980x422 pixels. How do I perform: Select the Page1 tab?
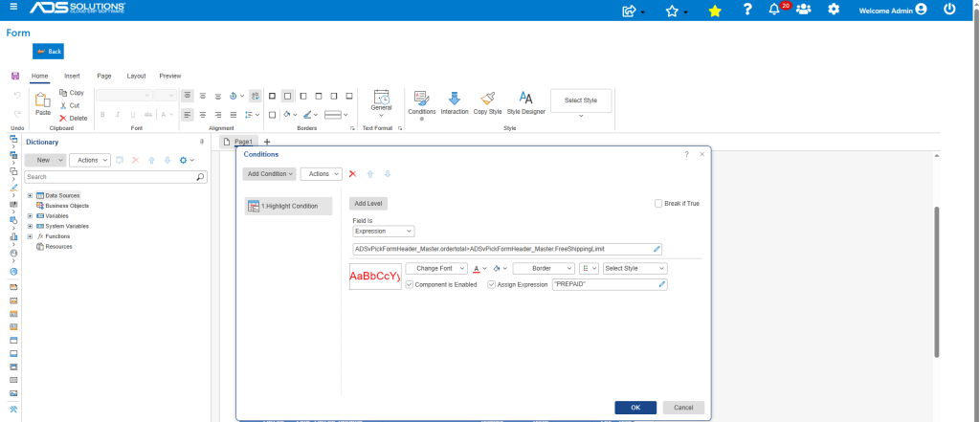(x=238, y=142)
